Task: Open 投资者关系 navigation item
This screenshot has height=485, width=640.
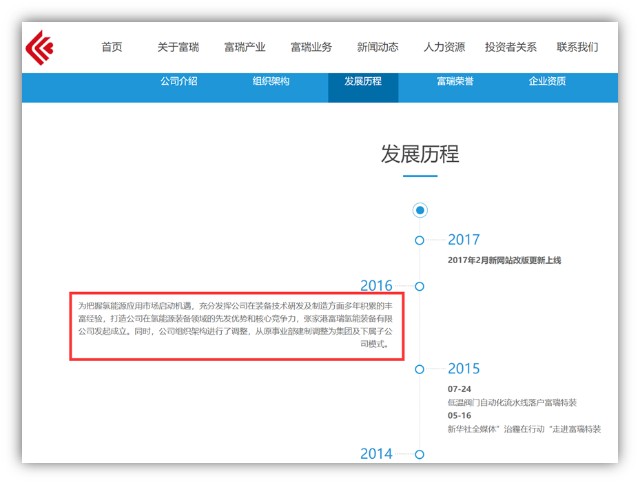Action: click(x=511, y=47)
